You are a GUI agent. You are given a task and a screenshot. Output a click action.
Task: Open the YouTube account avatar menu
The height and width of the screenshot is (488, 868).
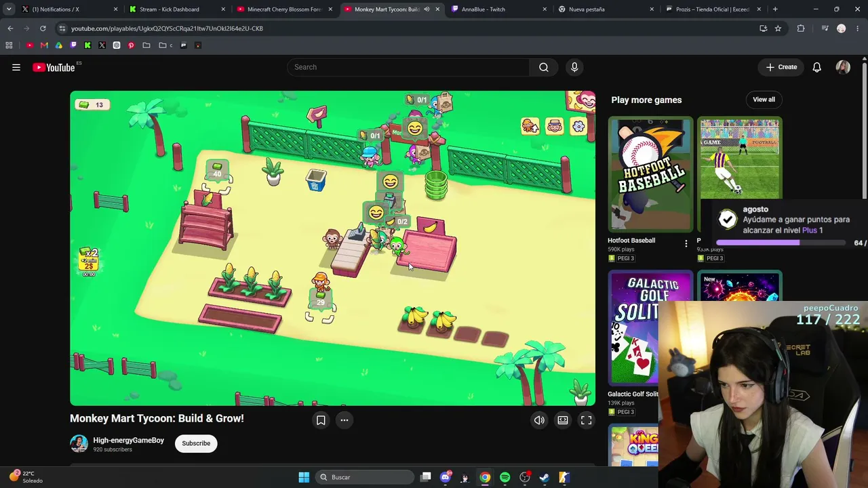point(843,67)
